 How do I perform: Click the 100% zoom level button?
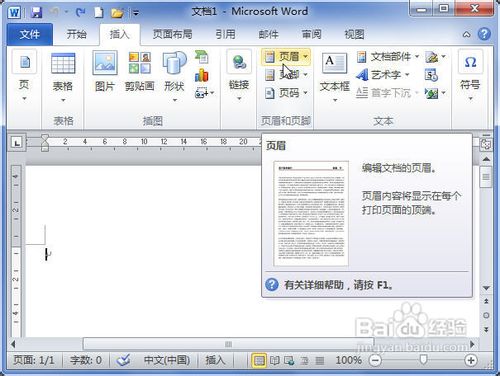348,360
